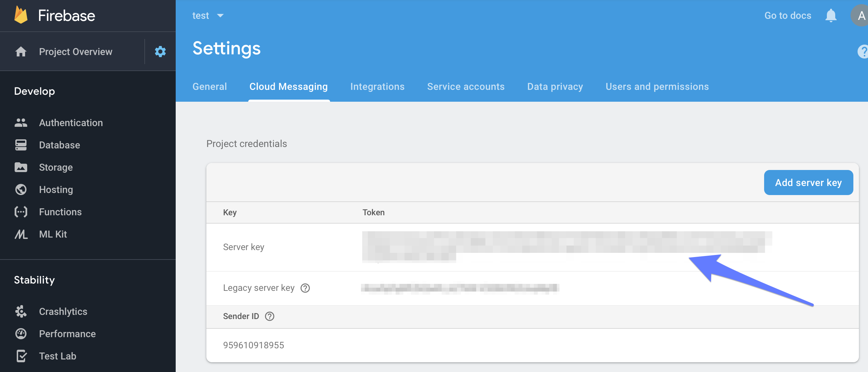Click the Develop section heading
868x372 pixels.
[35, 91]
